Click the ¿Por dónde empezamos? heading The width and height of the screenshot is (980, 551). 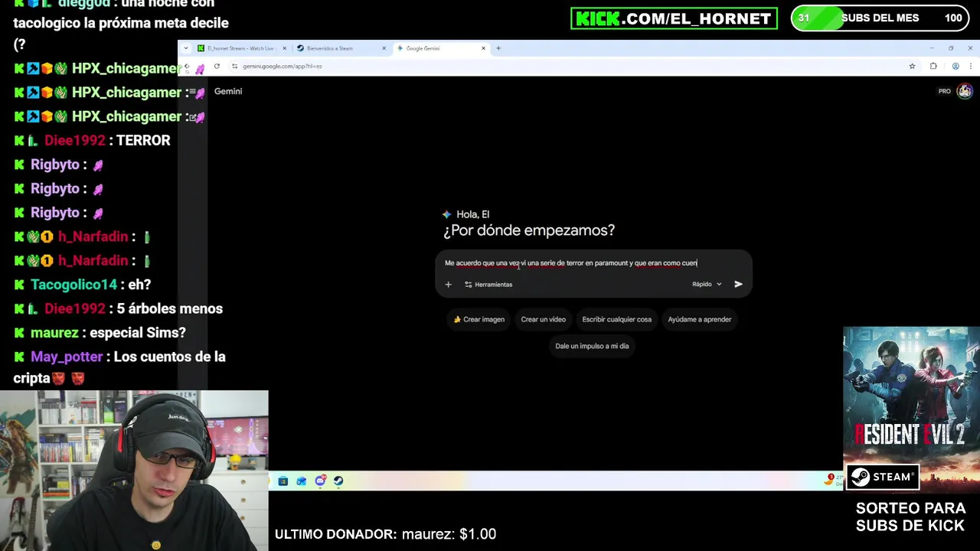(529, 230)
